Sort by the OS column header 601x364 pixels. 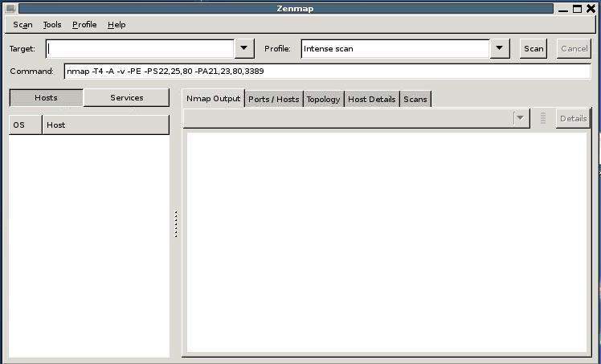(25, 125)
